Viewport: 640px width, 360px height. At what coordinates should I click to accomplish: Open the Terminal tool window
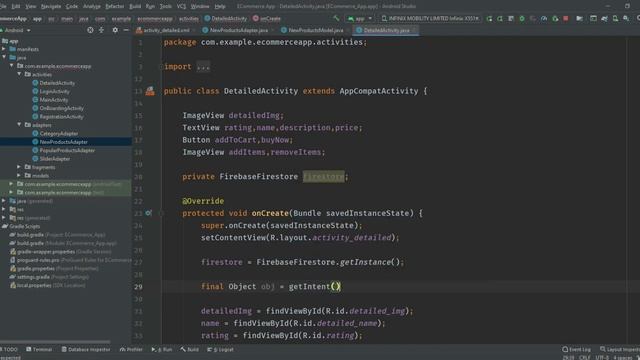39,349
